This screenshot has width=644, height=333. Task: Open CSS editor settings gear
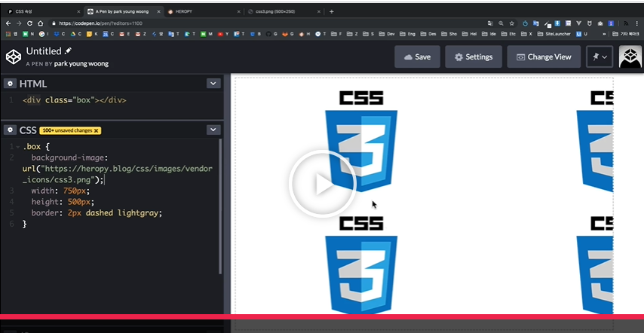point(11,130)
